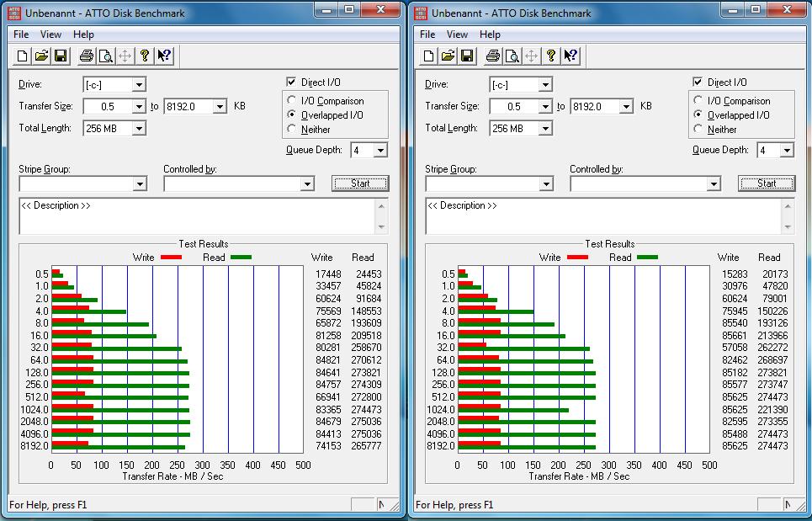Open the Drive dropdown in left window

point(139,85)
